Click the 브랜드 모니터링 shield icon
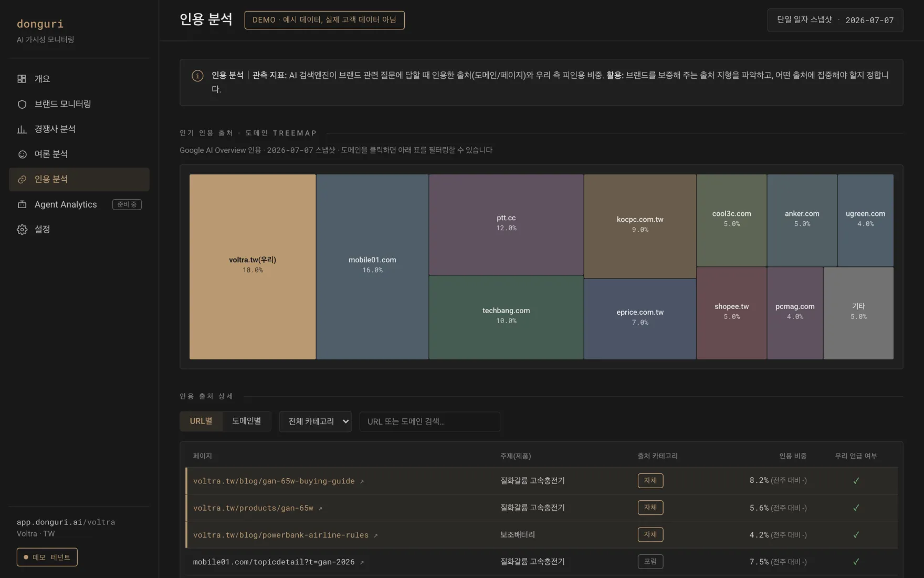 point(22,104)
